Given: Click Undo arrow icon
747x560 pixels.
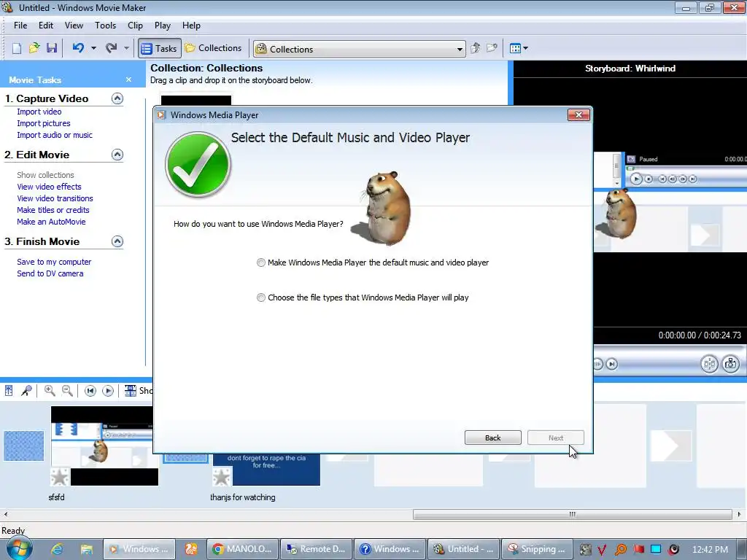Looking at the screenshot, I should coord(78,48).
